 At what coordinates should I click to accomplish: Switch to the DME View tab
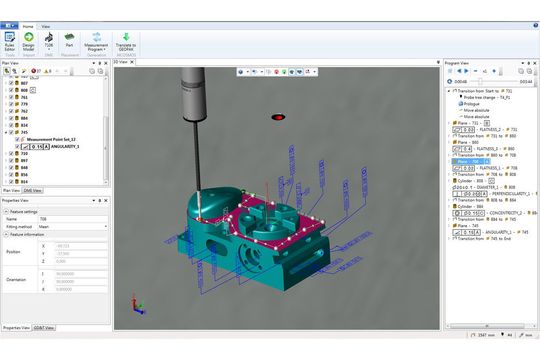(33, 190)
